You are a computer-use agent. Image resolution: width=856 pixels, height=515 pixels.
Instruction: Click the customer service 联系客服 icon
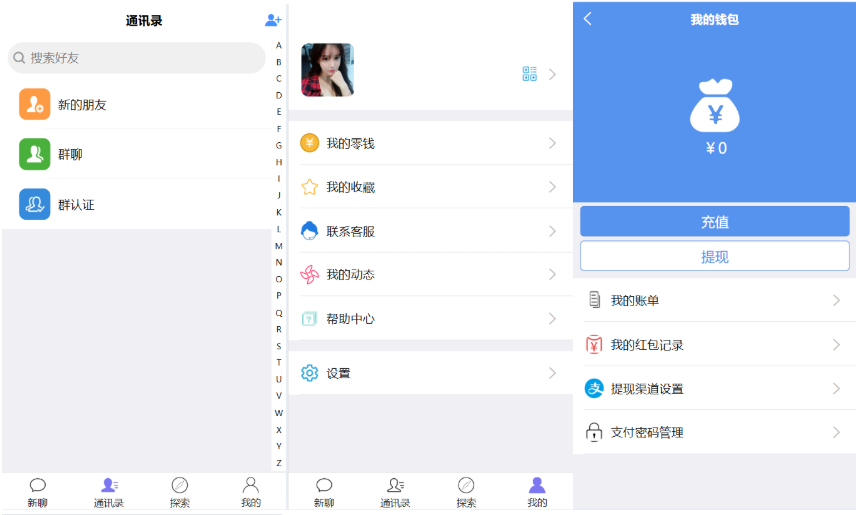[310, 230]
